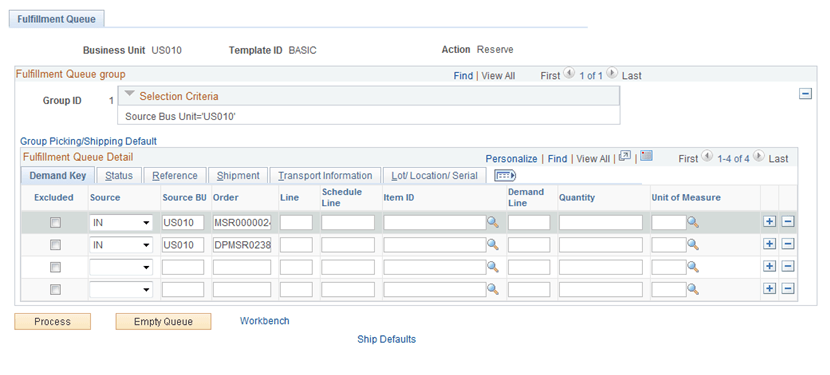The height and width of the screenshot is (375, 830).
Task: Go to previous Fulfillment Queue group arrow
Action: pyautogui.click(x=570, y=74)
